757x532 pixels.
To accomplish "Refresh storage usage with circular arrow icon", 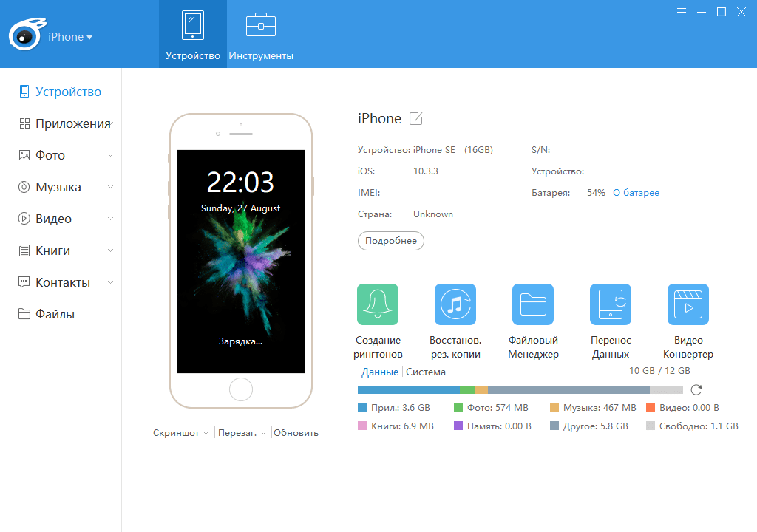I will pos(696,389).
